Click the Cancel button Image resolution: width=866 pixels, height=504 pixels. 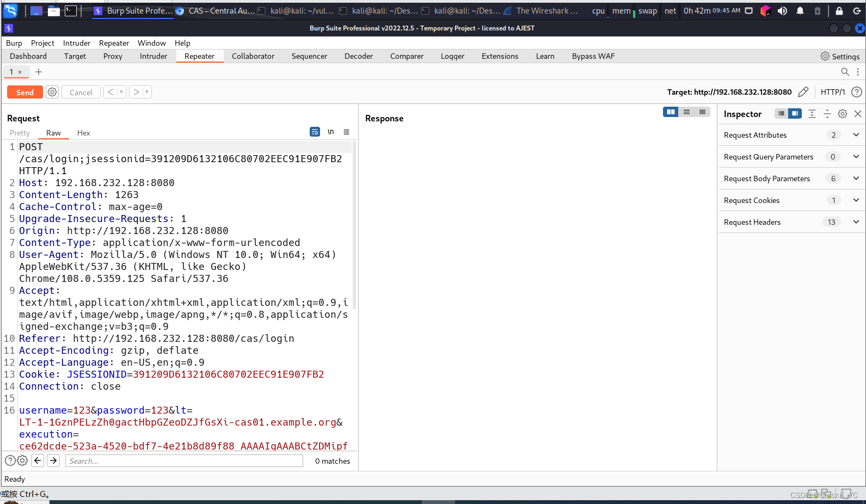click(81, 92)
